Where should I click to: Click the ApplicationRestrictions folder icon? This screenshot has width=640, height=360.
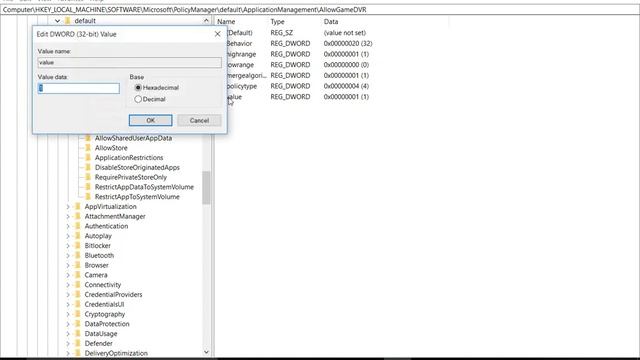(x=88, y=158)
